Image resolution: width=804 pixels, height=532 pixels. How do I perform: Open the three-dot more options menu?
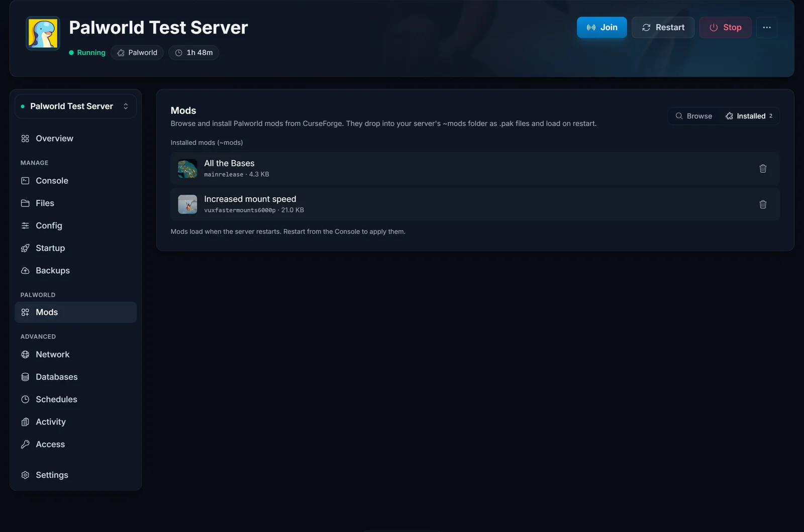tap(767, 27)
